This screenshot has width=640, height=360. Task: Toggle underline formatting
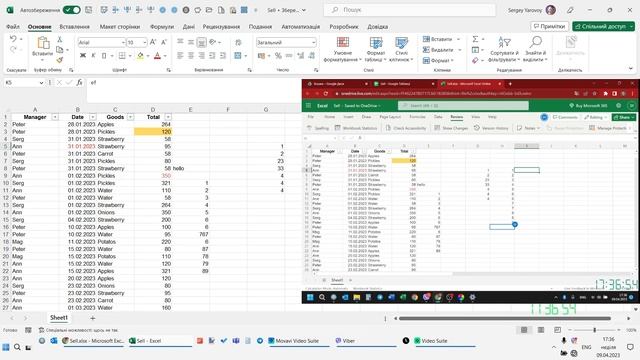[x=104, y=56]
